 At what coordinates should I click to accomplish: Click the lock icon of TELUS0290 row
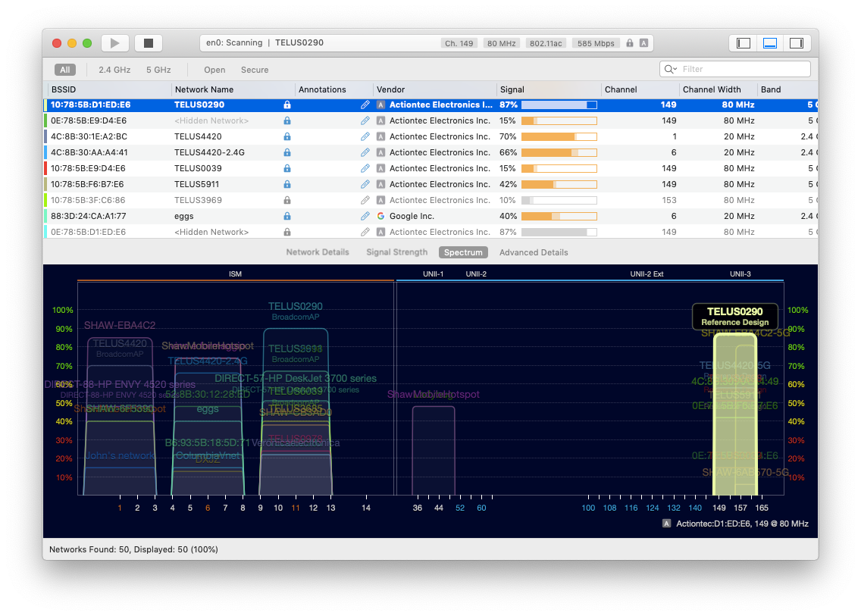(286, 105)
